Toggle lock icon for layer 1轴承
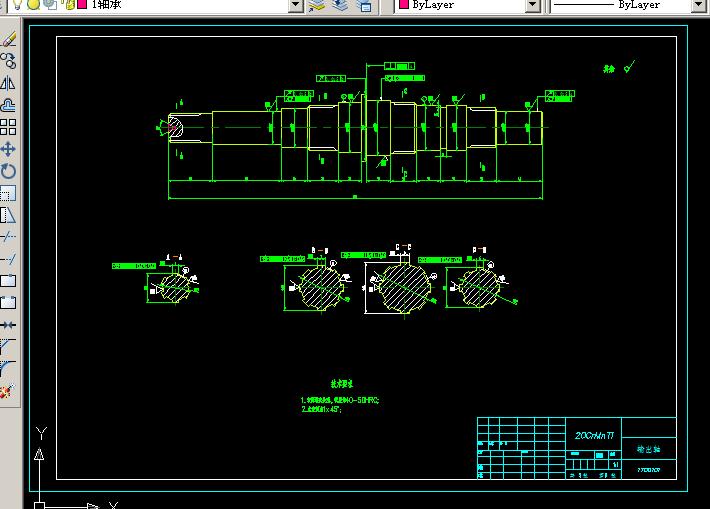The height and width of the screenshot is (509, 710). click(x=69, y=5)
